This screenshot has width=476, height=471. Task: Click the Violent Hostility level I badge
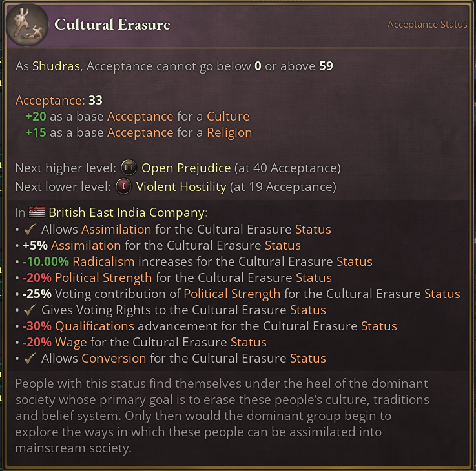click(125, 187)
